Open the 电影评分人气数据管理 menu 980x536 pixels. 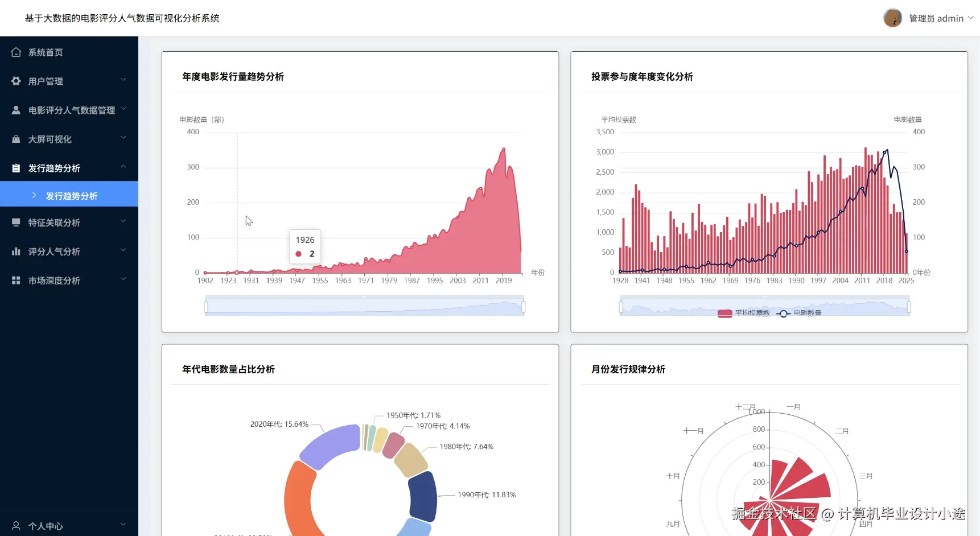click(69, 110)
